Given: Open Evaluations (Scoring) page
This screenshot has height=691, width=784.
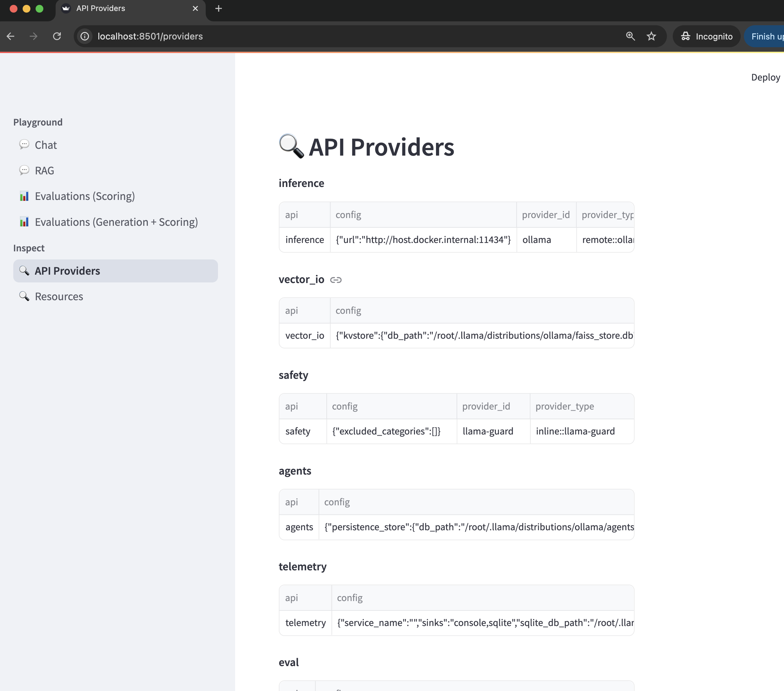Looking at the screenshot, I should 115,196.
